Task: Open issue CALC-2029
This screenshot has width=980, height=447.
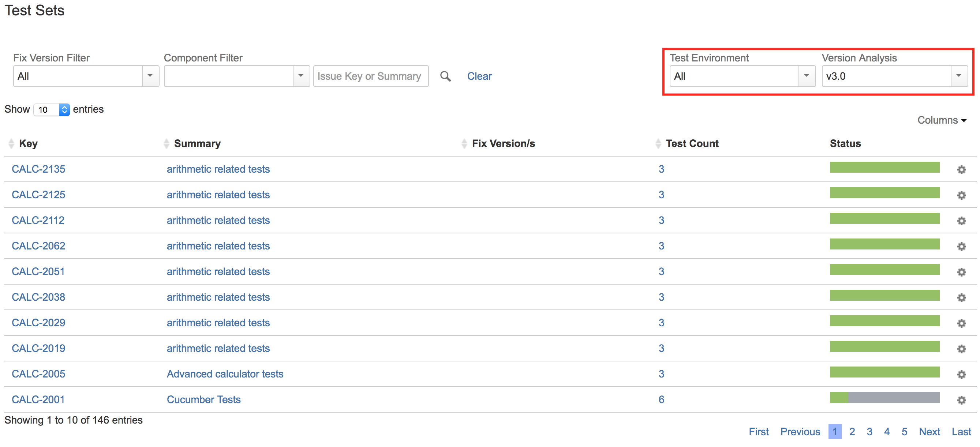Action: pos(38,323)
